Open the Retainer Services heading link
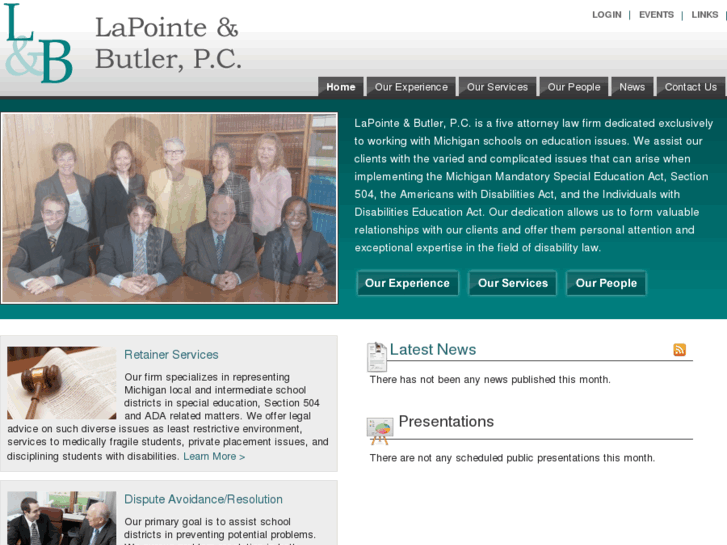727x545 pixels. [171, 355]
